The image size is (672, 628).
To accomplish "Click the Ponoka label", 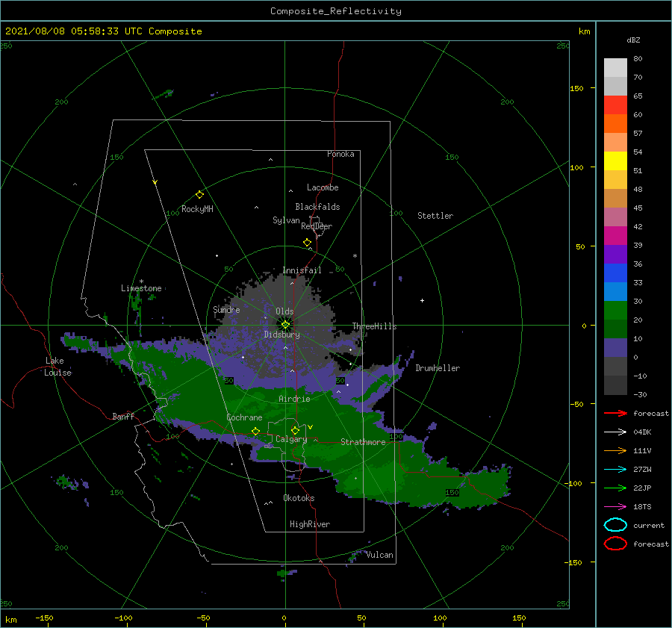I will 340,154.
